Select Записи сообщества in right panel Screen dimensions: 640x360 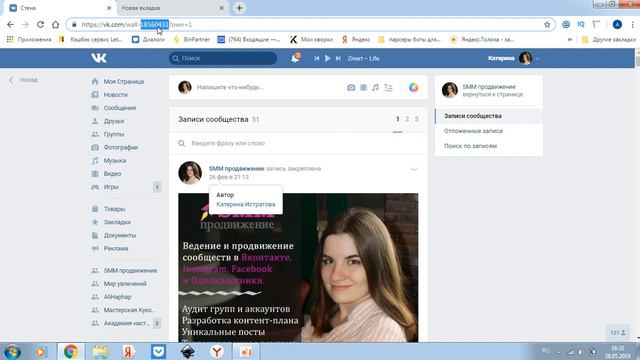(x=489, y=116)
